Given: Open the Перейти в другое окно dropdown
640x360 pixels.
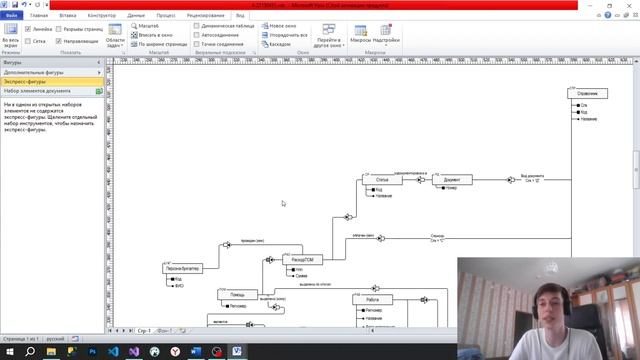Looking at the screenshot, I should pos(329,36).
